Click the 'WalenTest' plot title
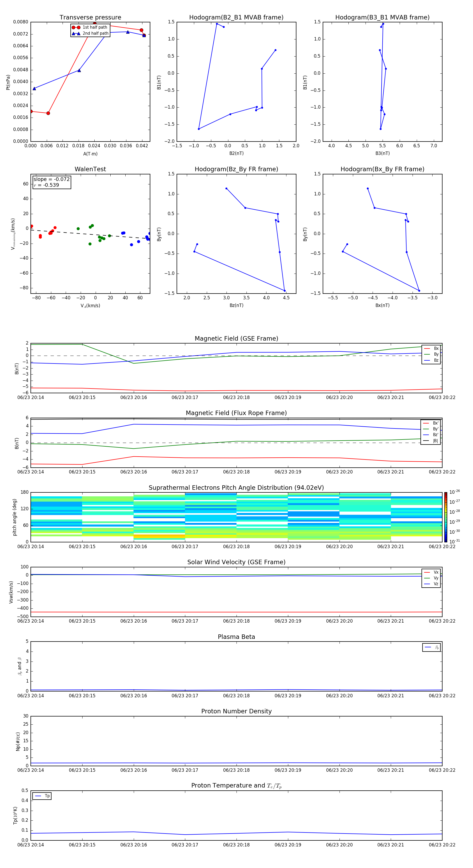 [90, 169]
